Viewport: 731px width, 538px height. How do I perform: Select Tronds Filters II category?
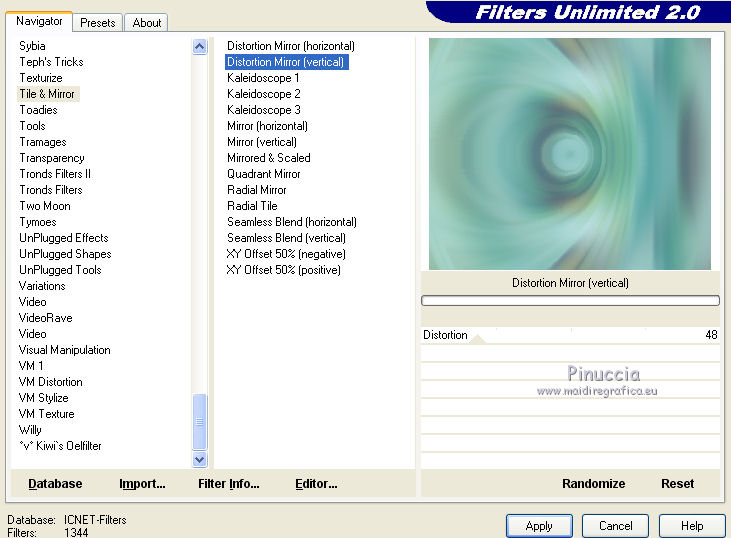click(x=55, y=174)
